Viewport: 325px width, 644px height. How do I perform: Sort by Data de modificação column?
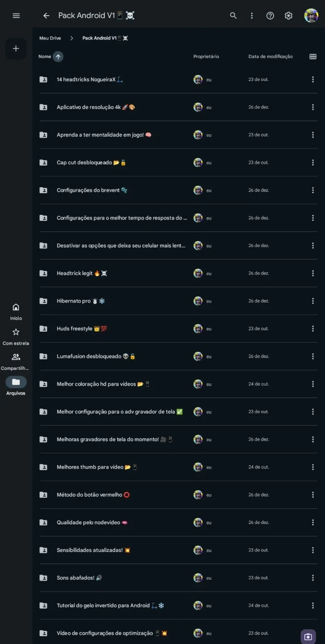coord(270,57)
